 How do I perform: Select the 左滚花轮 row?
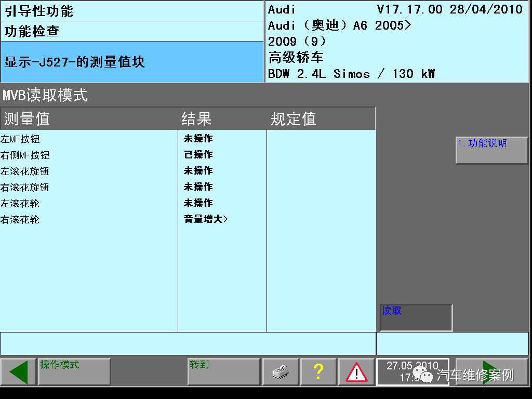pyautogui.click(x=20, y=204)
